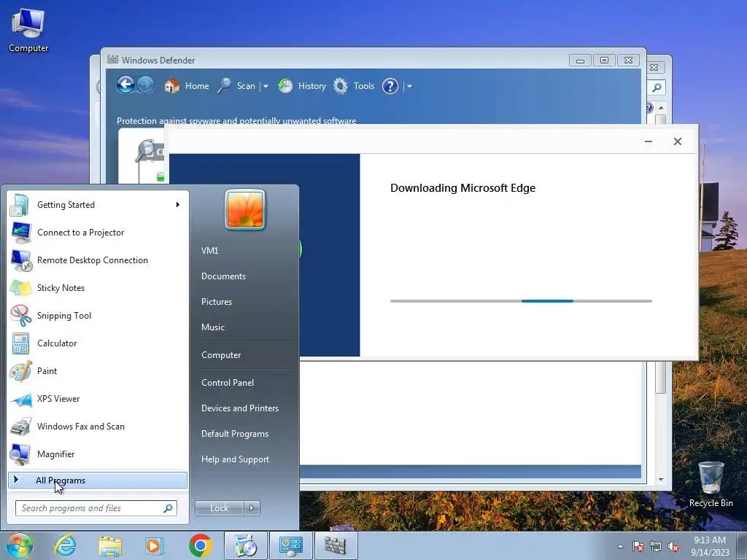Open the Snipping Tool
The width and height of the screenshot is (747, 560).
(x=98, y=315)
